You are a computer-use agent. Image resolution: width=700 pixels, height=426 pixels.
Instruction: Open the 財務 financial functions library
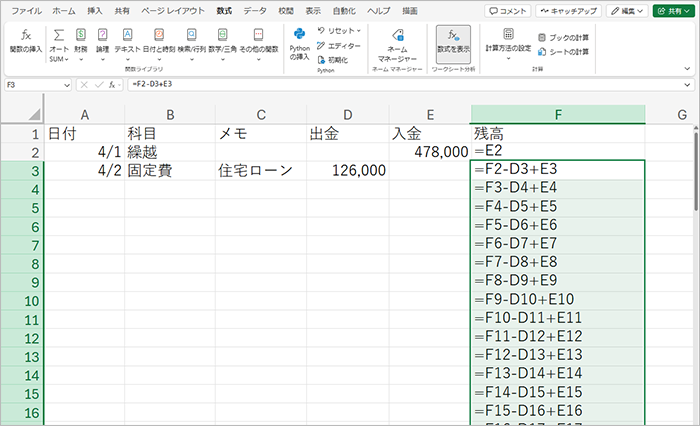[x=81, y=45]
